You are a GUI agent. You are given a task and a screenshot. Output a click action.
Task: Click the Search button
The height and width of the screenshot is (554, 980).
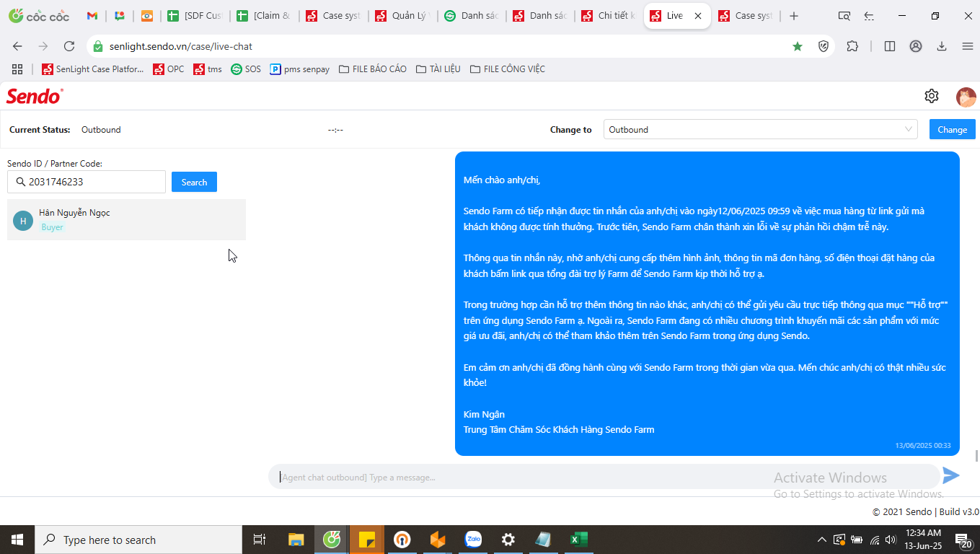tap(194, 182)
